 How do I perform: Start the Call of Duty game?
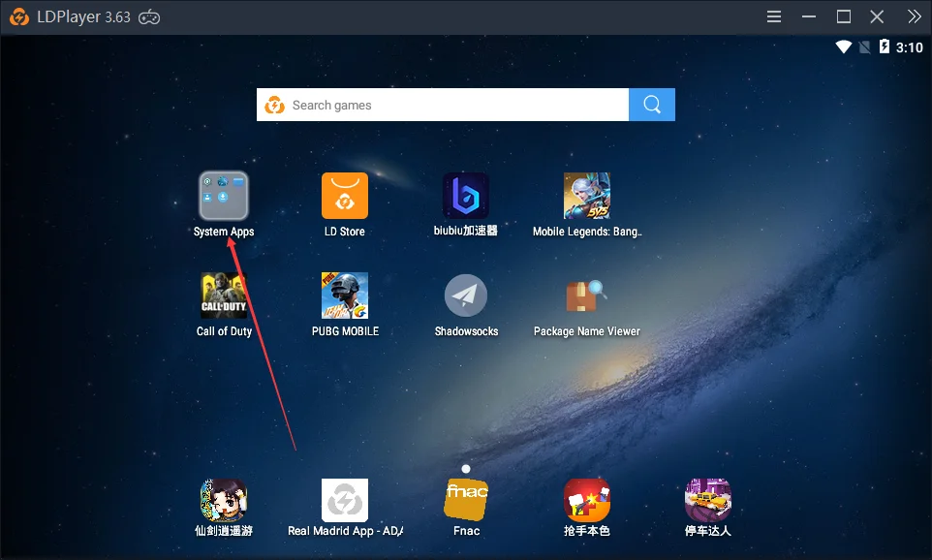[224, 296]
